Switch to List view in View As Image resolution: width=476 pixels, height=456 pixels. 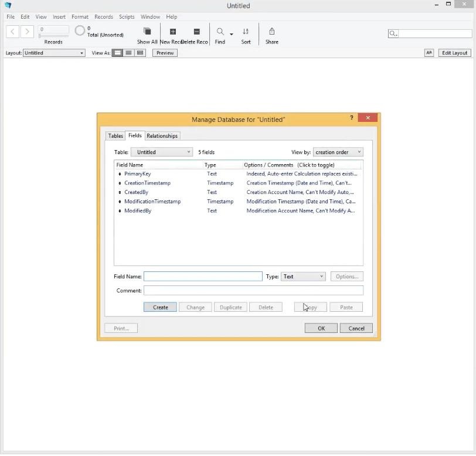pyautogui.click(x=129, y=53)
